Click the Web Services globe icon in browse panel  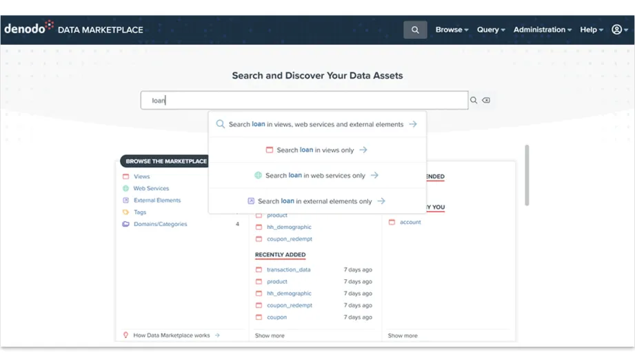click(x=126, y=188)
